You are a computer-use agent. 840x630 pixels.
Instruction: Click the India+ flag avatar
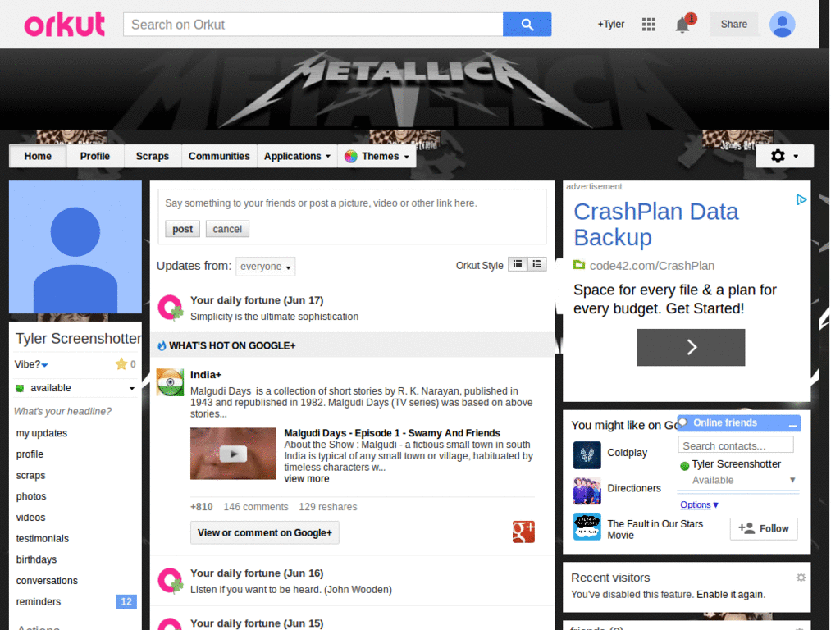pyautogui.click(x=170, y=382)
